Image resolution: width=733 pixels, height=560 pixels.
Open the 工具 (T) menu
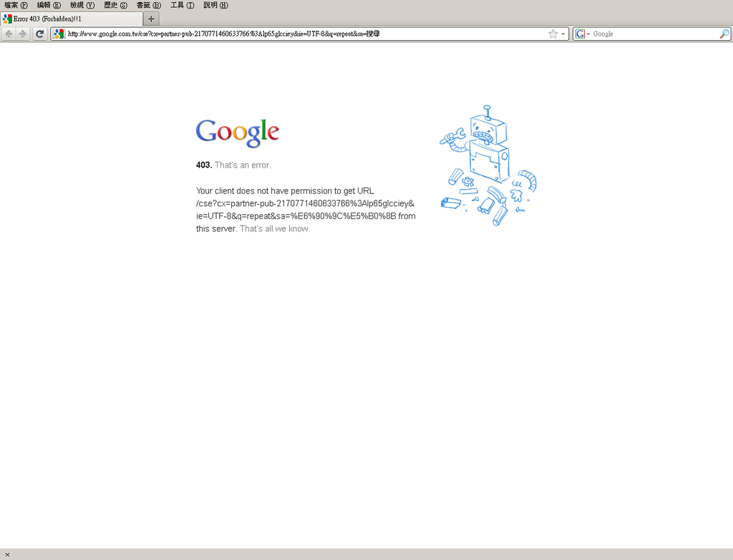pos(183,5)
